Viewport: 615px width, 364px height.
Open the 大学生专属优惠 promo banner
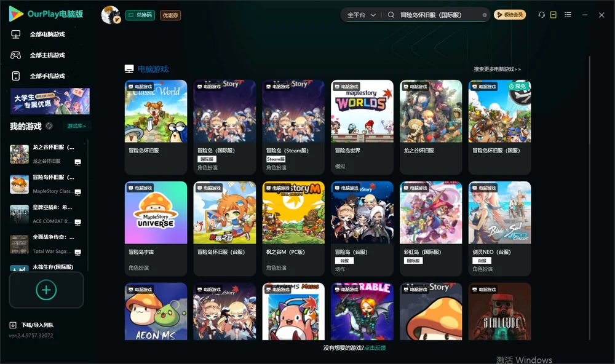coord(50,101)
